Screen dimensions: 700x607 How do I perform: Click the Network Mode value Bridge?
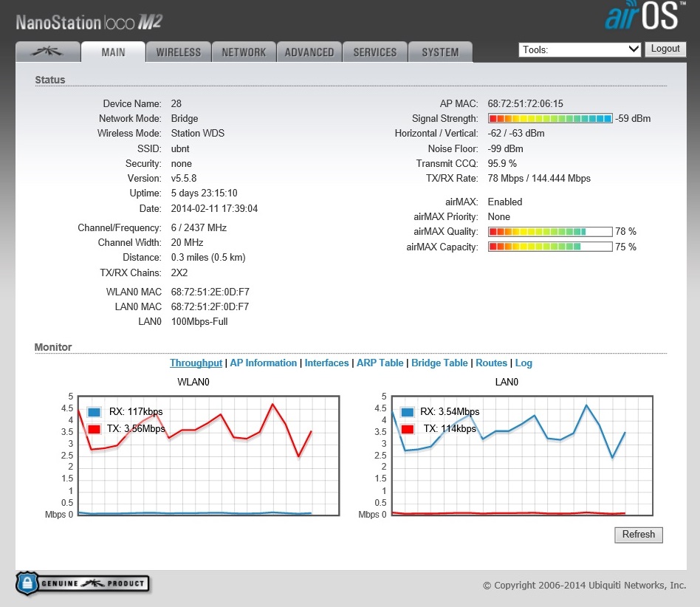pos(185,118)
